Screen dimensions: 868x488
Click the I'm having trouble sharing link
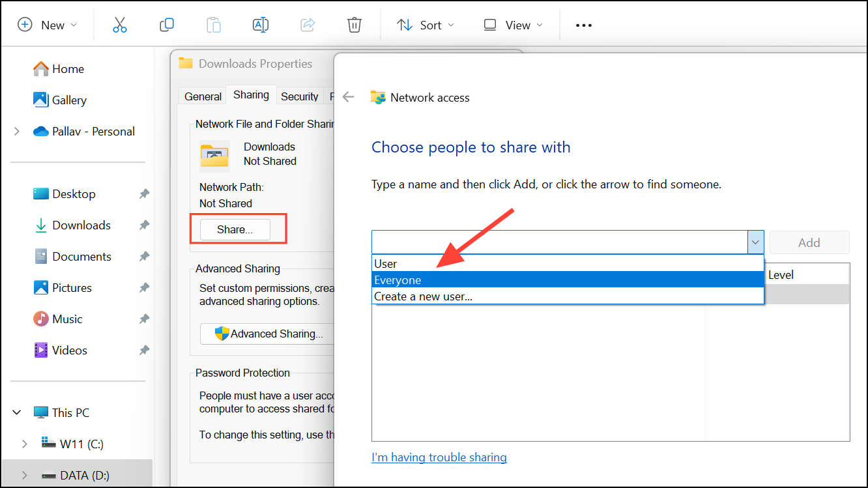[x=439, y=457]
